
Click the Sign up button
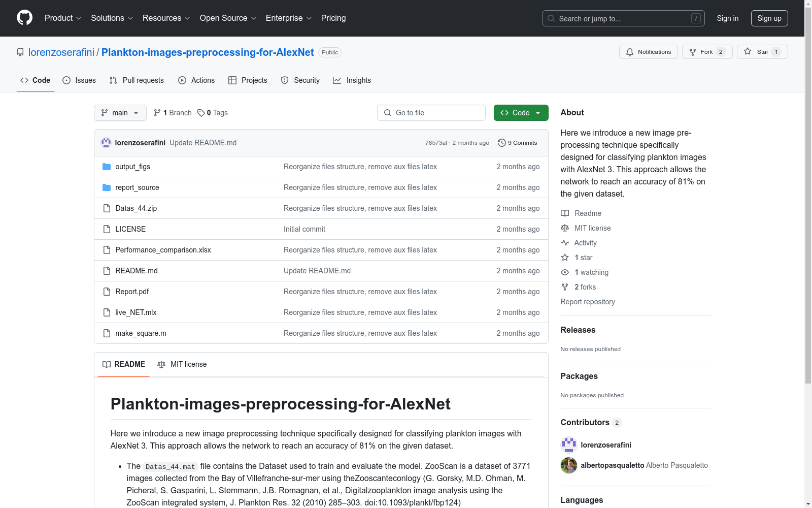(769, 18)
